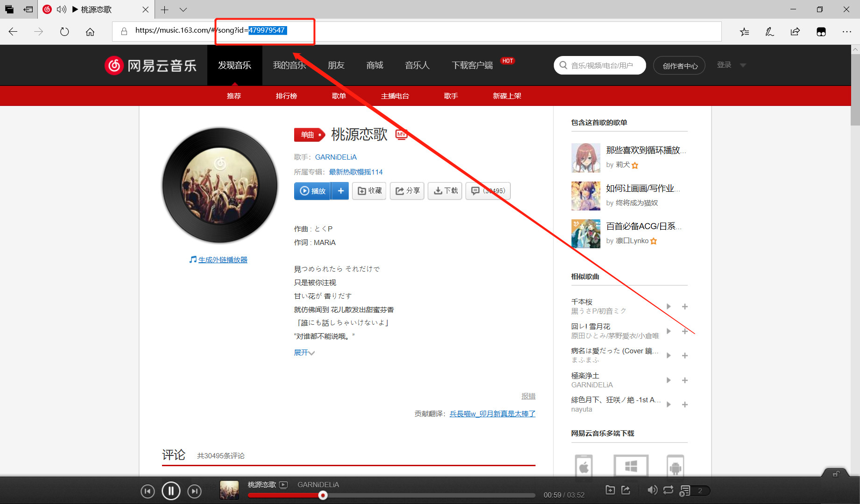The image size is (860, 504).
Task: Open the 音乐人 tab
Action: click(x=417, y=65)
